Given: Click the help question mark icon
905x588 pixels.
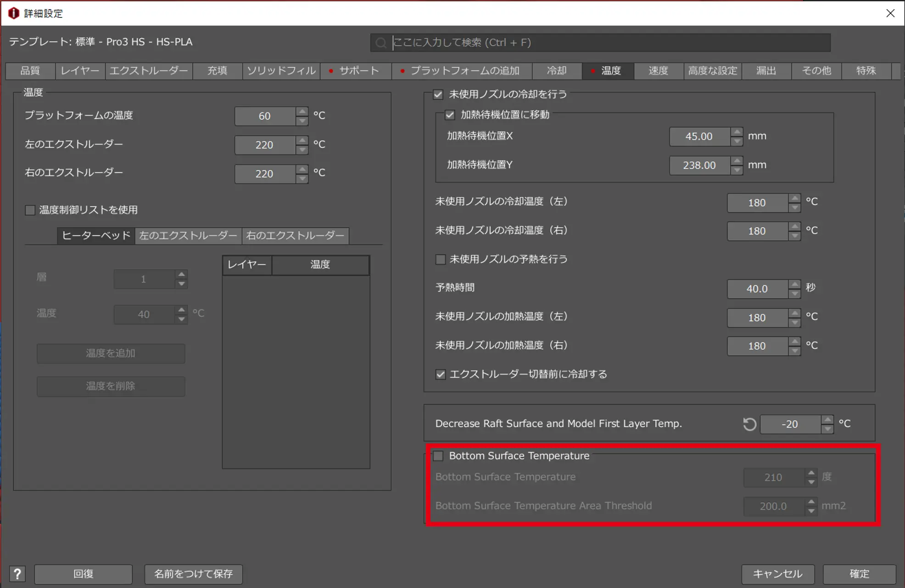Looking at the screenshot, I should pos(17,574).
